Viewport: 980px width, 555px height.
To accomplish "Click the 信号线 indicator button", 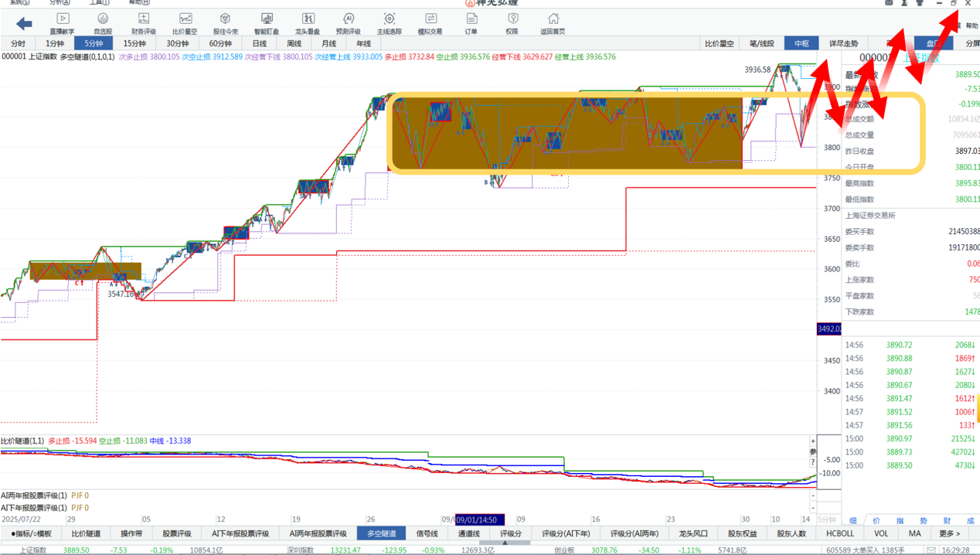I will 427,533.
